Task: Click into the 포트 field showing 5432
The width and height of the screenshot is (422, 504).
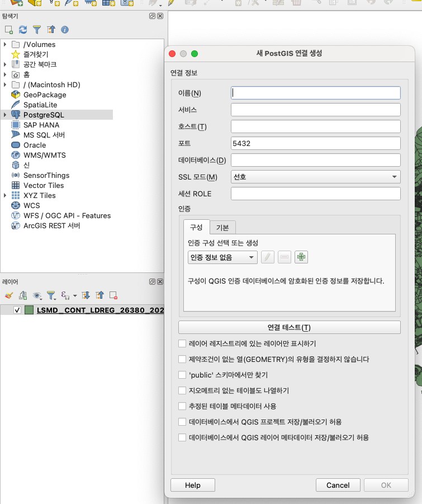Action: point(315,143)
